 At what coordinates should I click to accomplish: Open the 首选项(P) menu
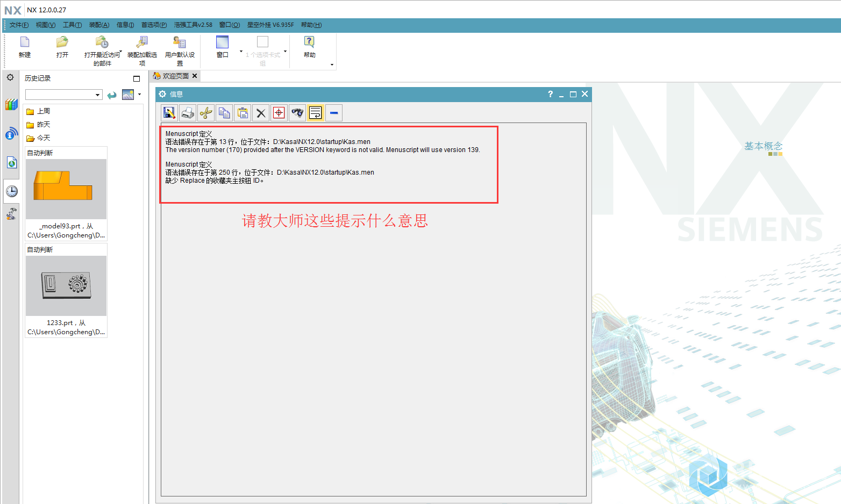154,25
